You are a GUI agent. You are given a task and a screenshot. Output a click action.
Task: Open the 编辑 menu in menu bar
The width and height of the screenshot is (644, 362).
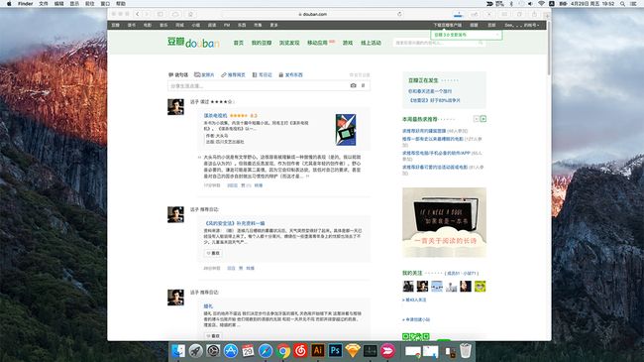58,3
